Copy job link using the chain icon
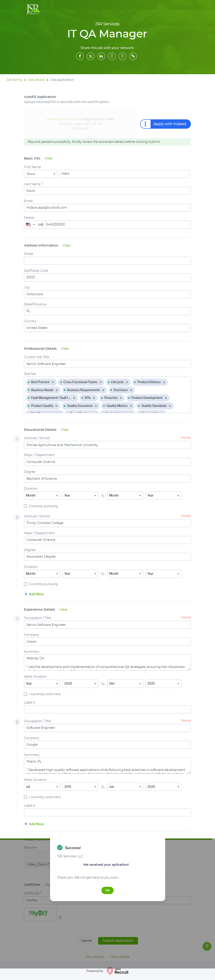 point(133,56)
